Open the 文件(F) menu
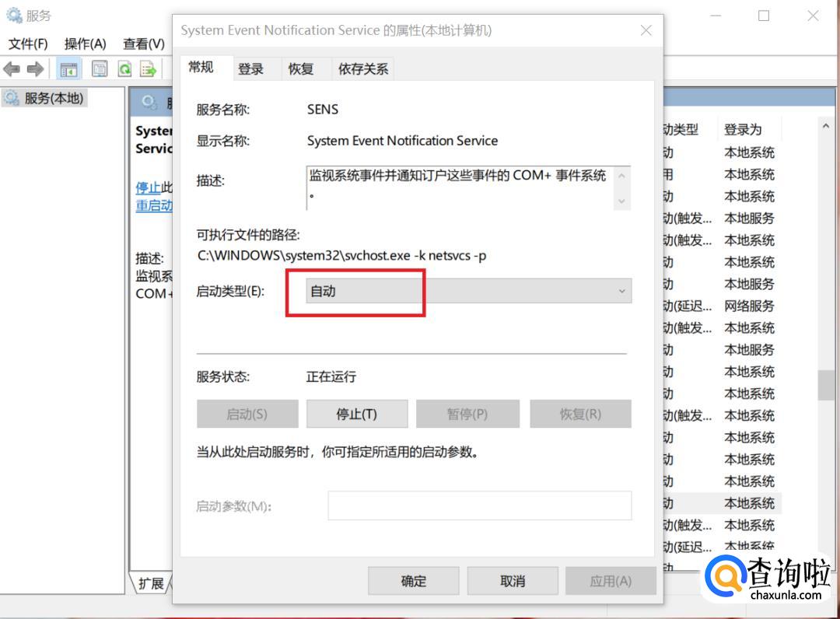This screenshot has width=840, height=619. tap(28, 44)
